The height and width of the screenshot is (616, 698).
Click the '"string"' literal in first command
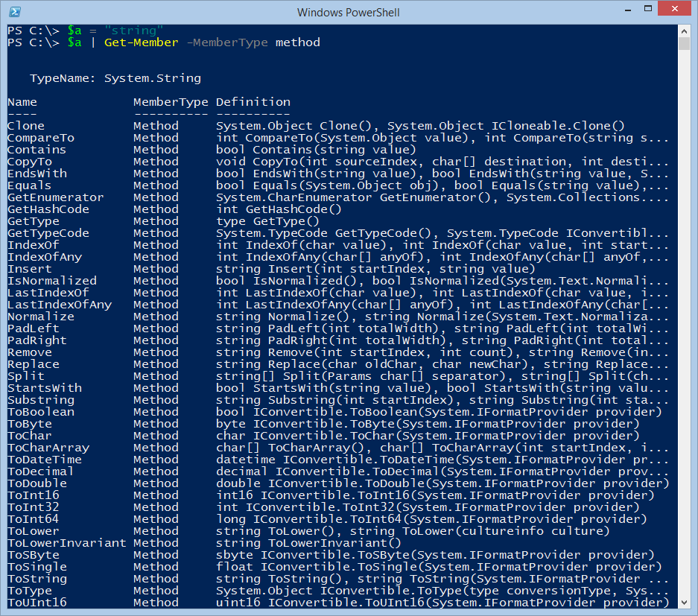pos(134,31)
